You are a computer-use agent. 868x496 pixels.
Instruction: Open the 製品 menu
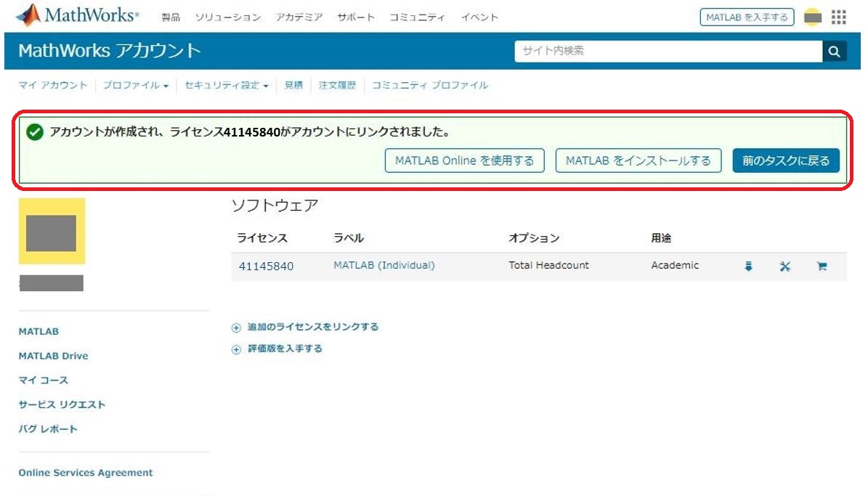[x=171, y=17]
